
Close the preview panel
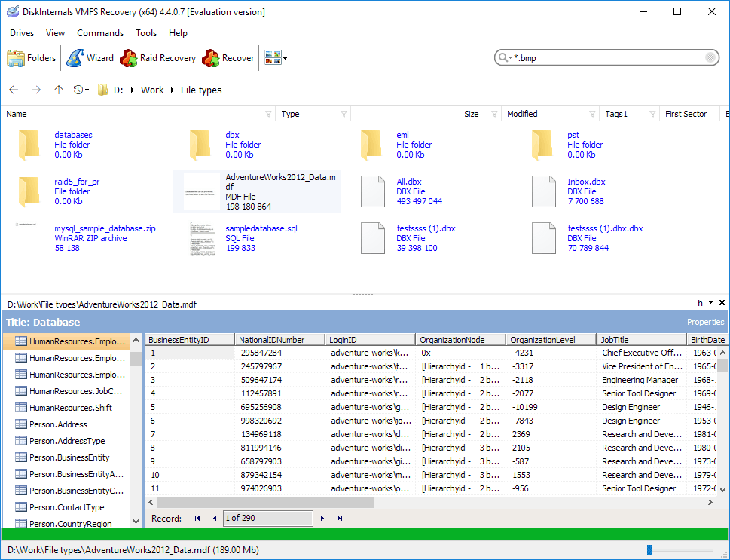(722, 303)
